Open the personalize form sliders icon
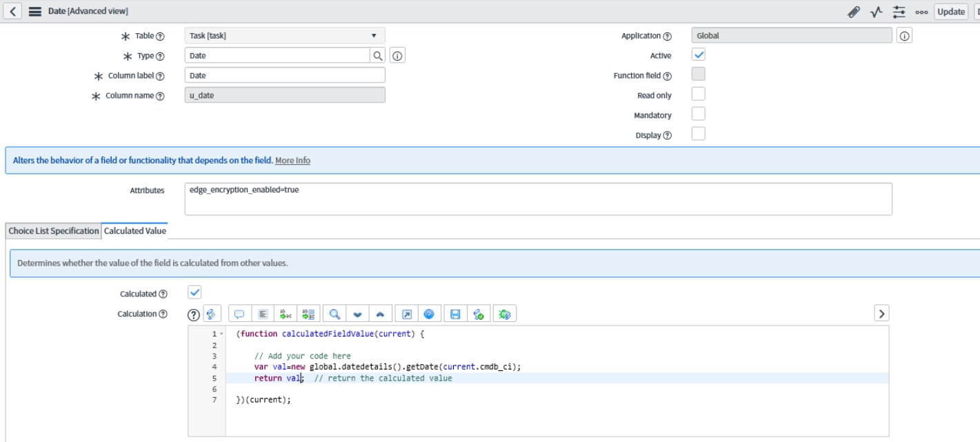This screenshot has height=442, width=980. pos(899,12)
